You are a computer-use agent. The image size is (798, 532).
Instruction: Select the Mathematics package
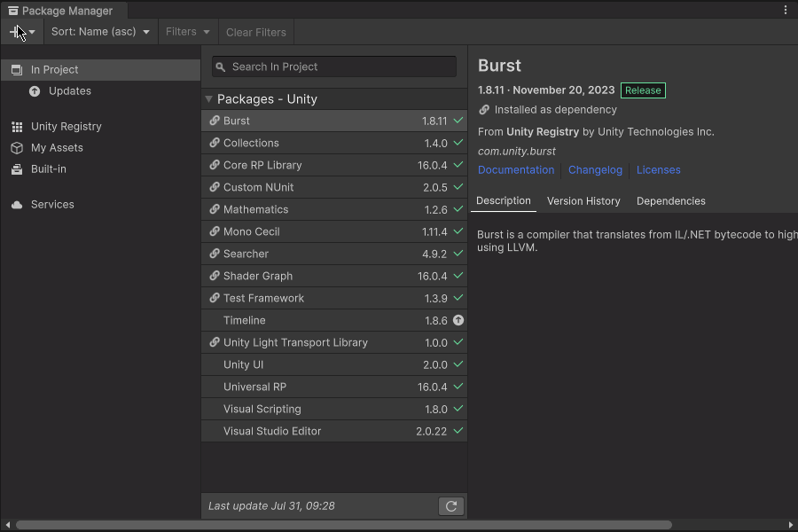334,209
